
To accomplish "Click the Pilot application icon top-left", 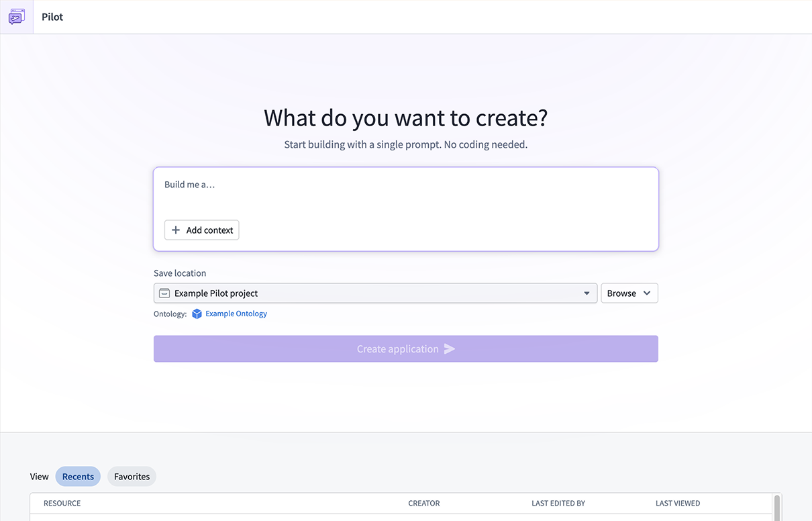I will pyautogui.click(x=16, y=16).
